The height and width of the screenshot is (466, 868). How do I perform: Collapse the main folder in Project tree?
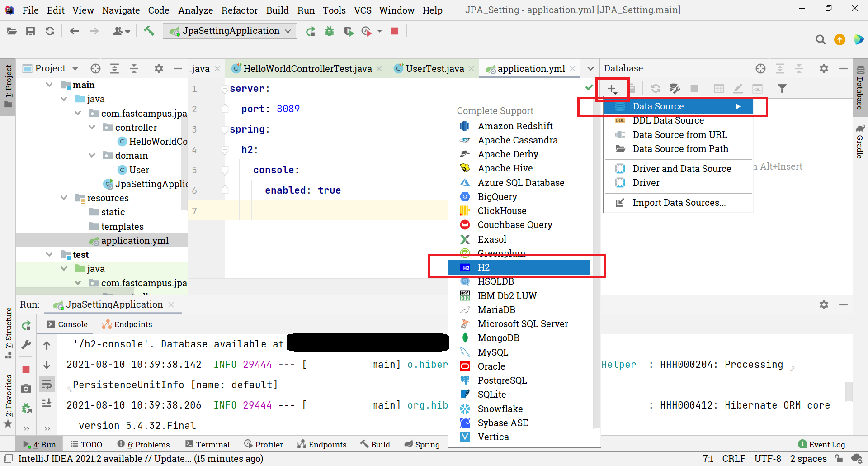[49, 85]
